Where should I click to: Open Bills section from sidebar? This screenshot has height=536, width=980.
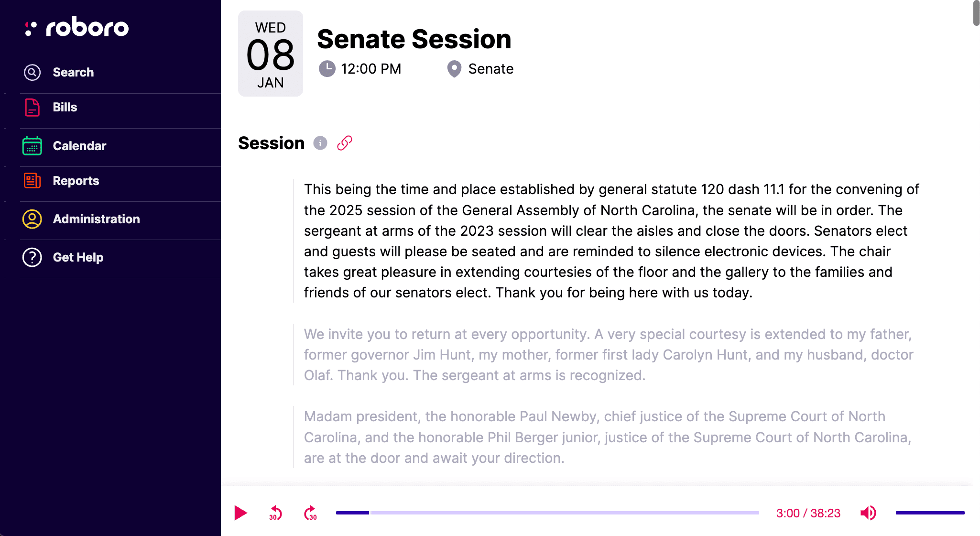[65, 107]
